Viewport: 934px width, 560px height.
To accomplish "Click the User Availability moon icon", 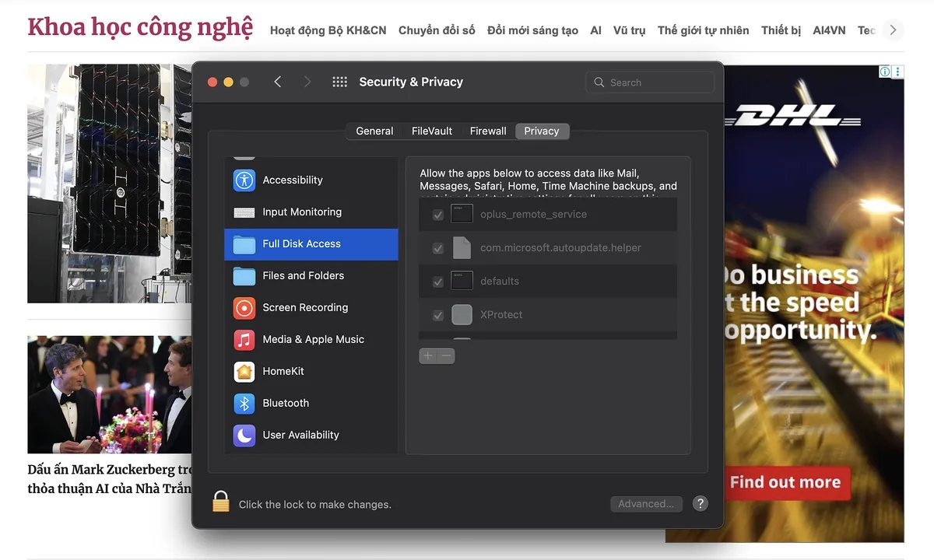I will [244, 436].
